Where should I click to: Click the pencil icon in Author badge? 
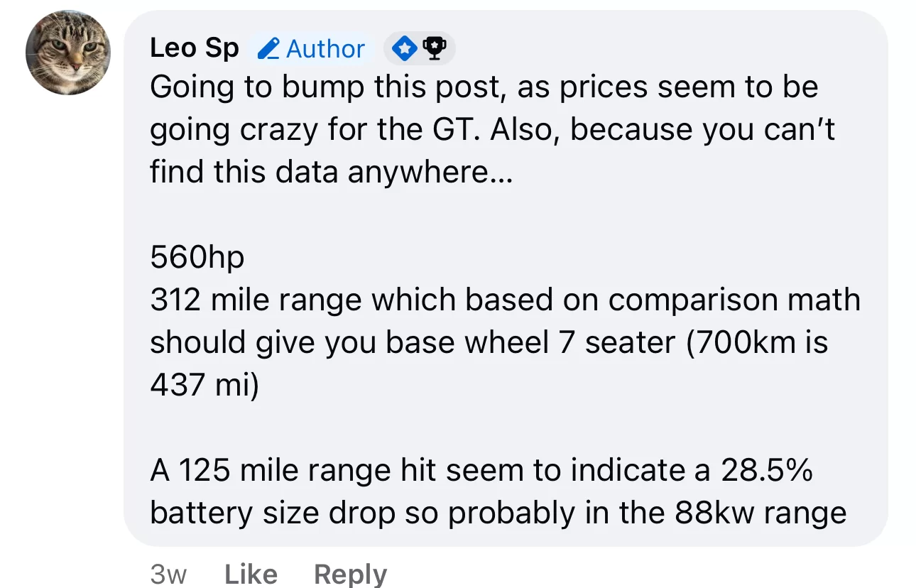pos(268,49)
